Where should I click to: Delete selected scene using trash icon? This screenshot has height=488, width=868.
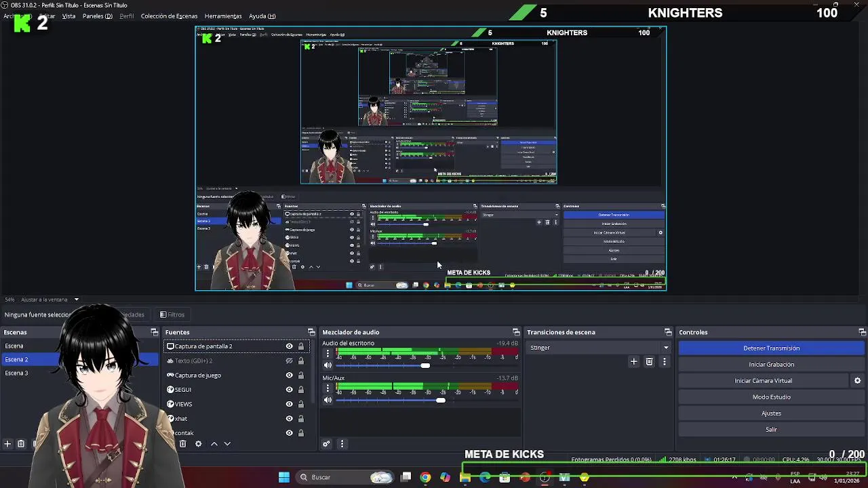pos(21,444)
